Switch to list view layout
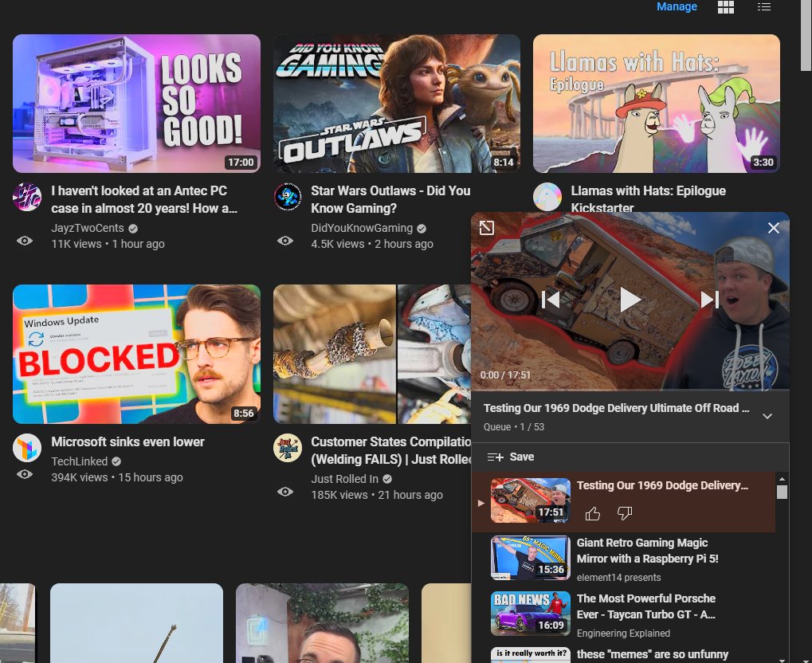This screenshot has width=812, height=663. click(x=764, y=6)
